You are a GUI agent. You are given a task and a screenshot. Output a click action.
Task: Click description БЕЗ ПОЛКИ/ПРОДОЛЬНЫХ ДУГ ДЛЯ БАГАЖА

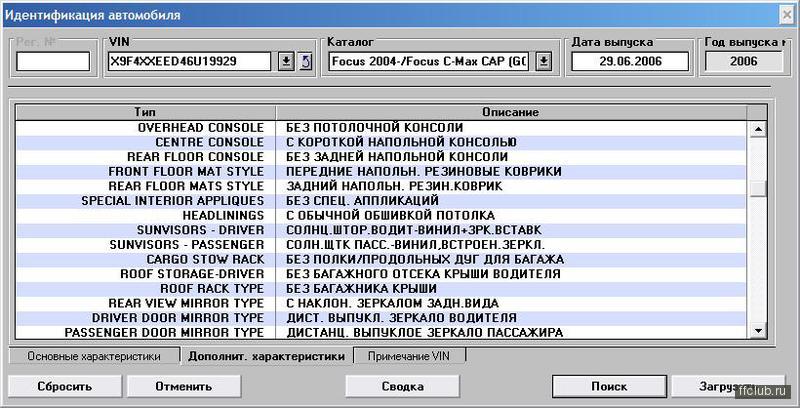tap(424, 260)
